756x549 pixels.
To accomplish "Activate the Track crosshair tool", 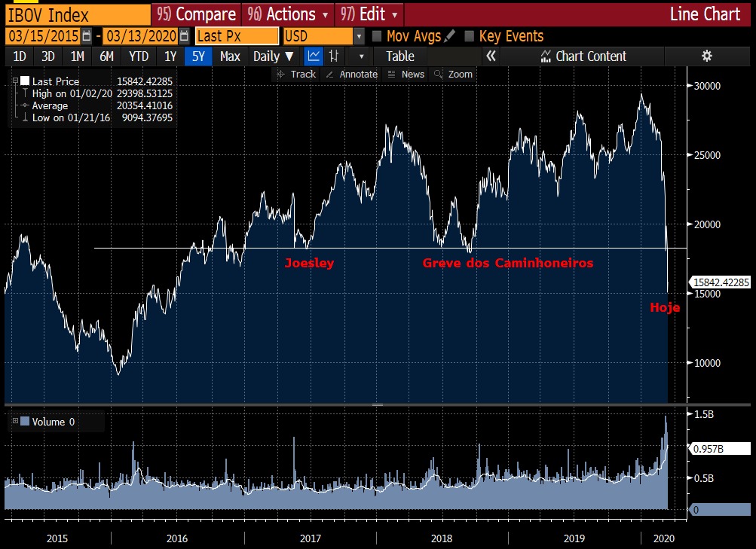I will coord(296,74).
